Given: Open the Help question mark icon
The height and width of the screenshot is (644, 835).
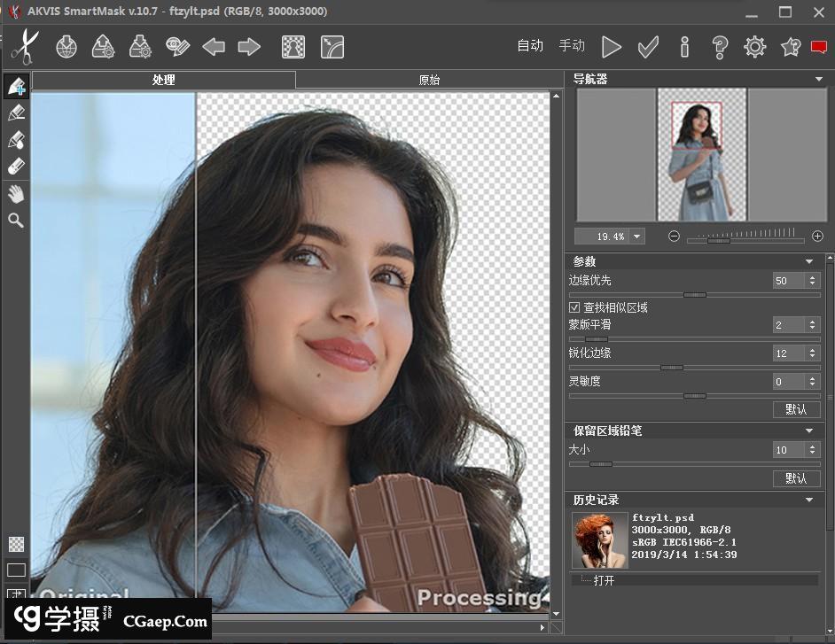Looking at the screenshot, I should (720, 47).
